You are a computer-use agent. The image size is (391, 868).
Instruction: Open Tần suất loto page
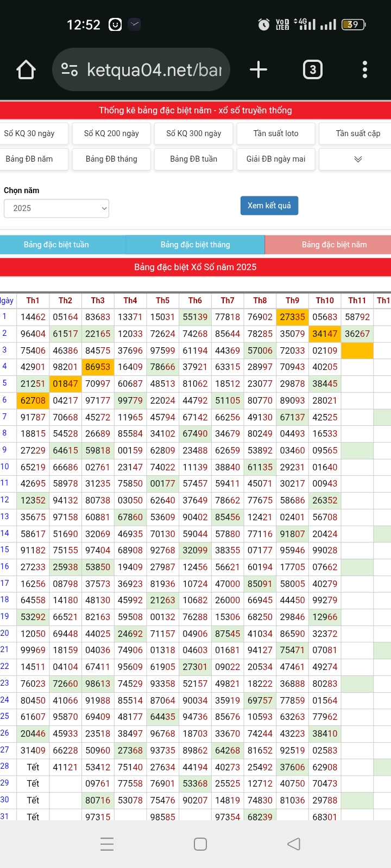pyautogui.click(x=276, y=133)
